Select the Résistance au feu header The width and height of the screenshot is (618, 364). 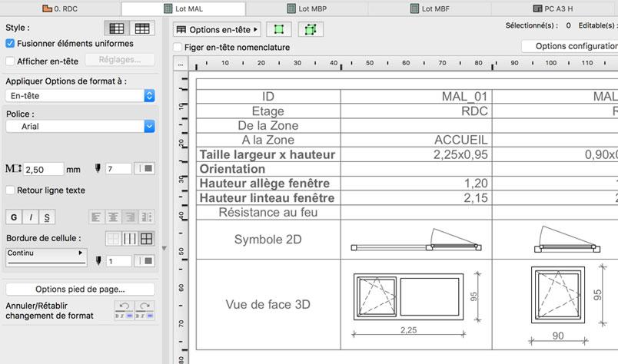(x=268, y=212)
